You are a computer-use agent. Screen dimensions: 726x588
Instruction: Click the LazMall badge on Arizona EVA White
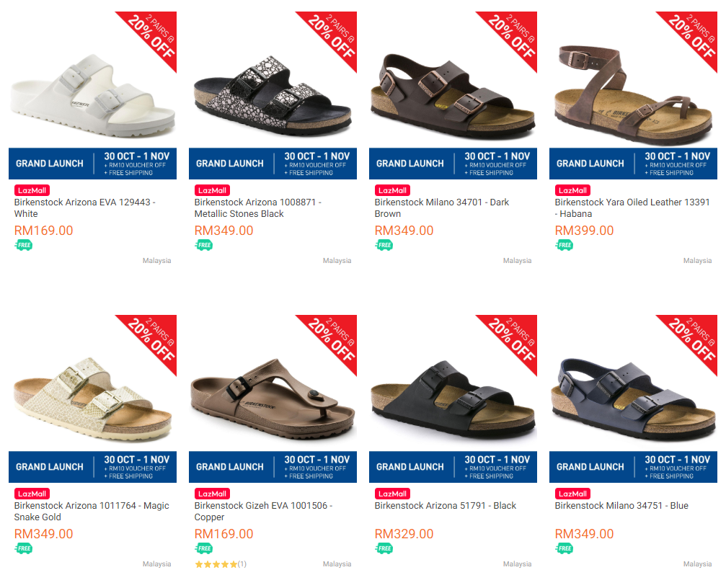32,190
